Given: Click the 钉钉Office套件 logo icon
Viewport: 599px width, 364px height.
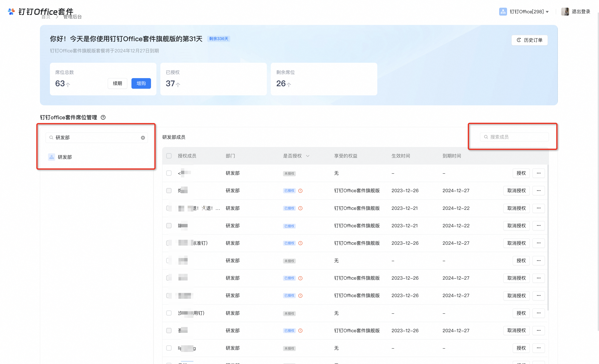Looking at the screenshot, I should pyautogui.click(x=11, y=11).
